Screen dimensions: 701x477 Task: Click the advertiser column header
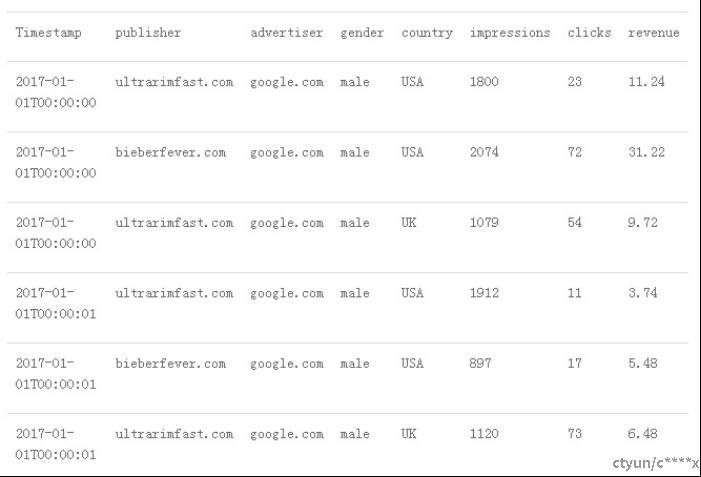tap(287, 33)
